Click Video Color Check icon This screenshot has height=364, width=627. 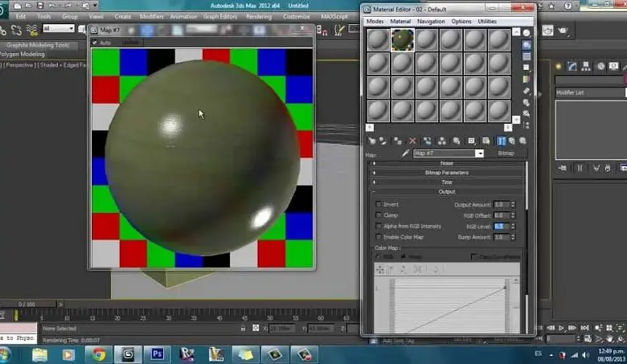[x=527, y=79]
